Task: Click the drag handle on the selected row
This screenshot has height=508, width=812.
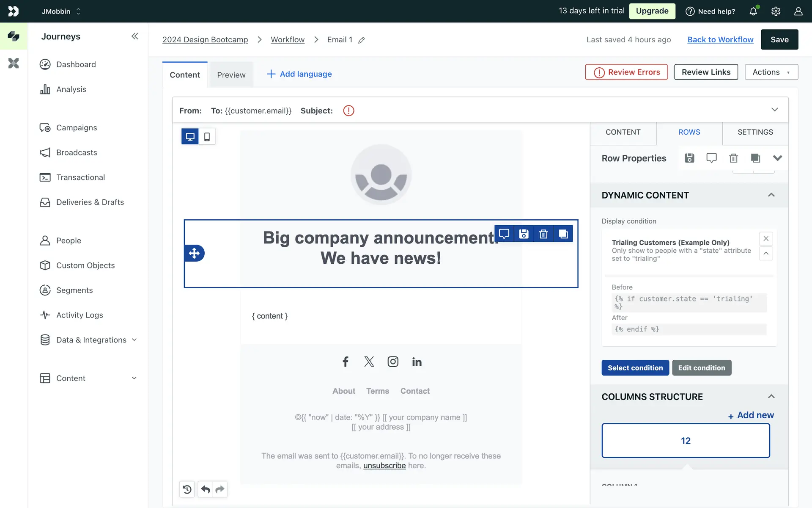Action: pyautogui.click(x=194, y=253)
